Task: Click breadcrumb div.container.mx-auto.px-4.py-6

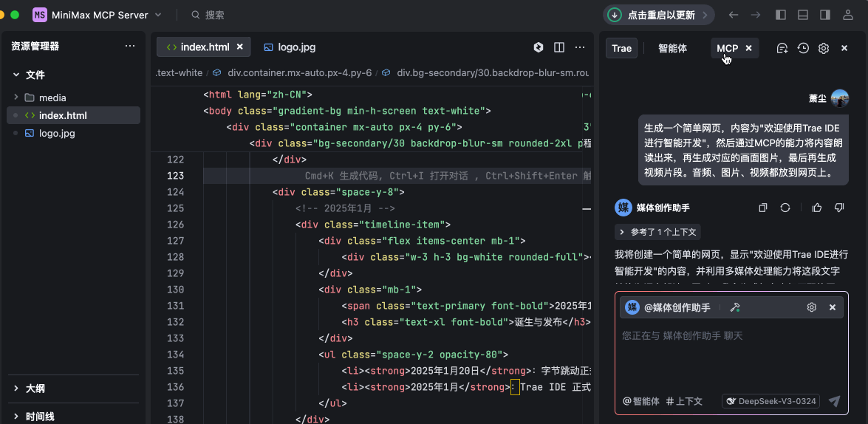Action: coord(299,72)
